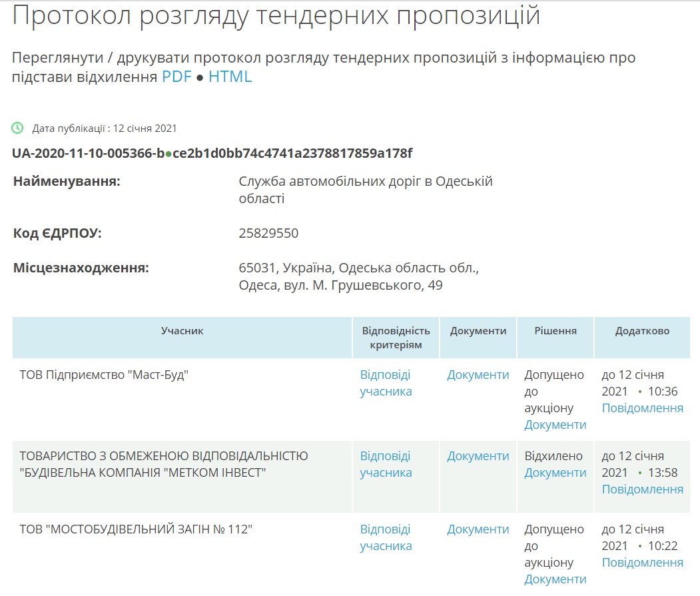The image size is (700, 596).
Task: Open Відповіді учасника for МОСТОБУДІВЕЛЬНИЙ ЗАГІН № 112
Action: (x=386, y=537)
